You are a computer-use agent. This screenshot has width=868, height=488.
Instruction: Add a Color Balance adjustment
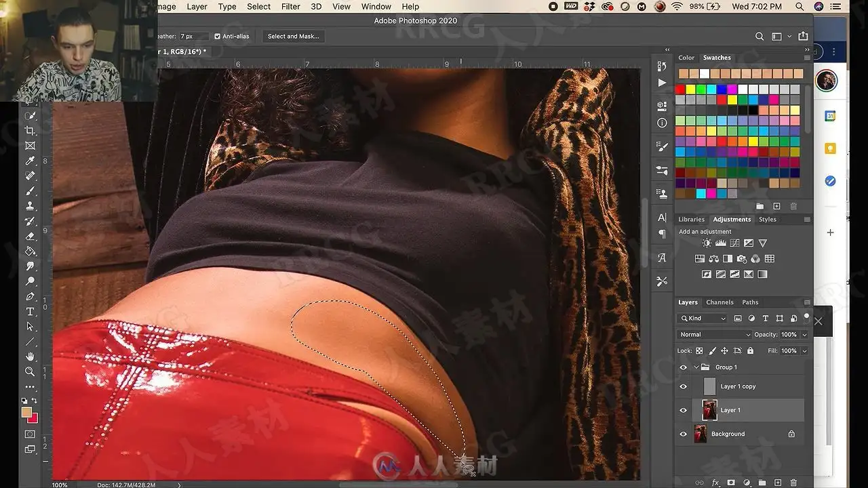pos(714,259)
